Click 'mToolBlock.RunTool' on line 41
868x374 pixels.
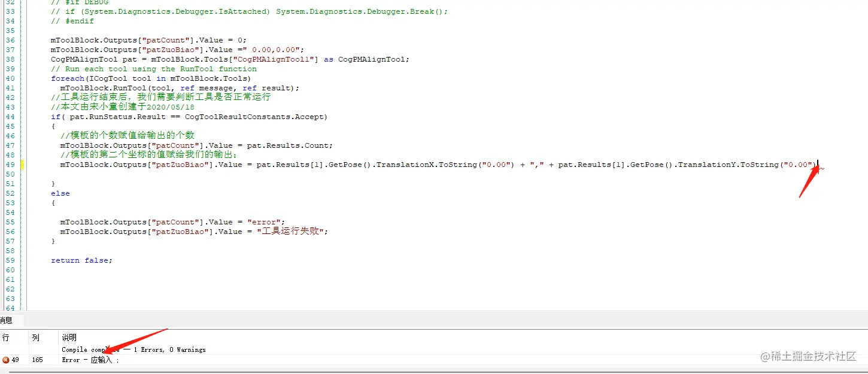click(x=104, y=88)
